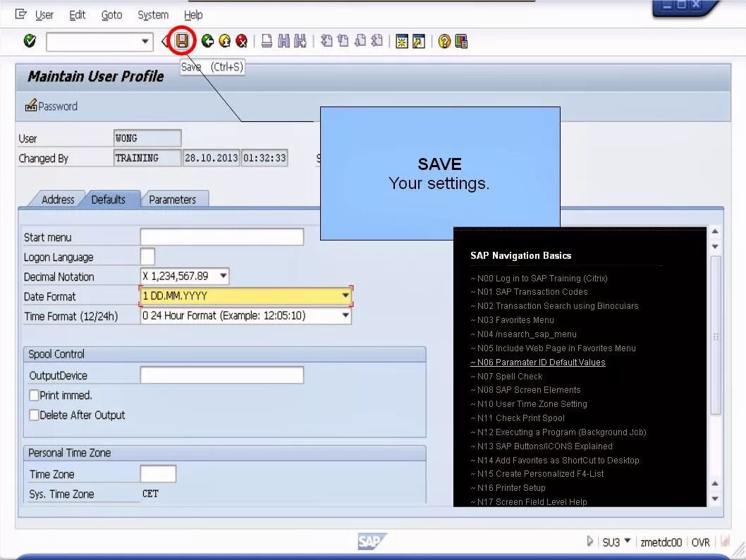Click the Customize Local Layout icon
Viewport: 746px width, 560px height.
461,42
